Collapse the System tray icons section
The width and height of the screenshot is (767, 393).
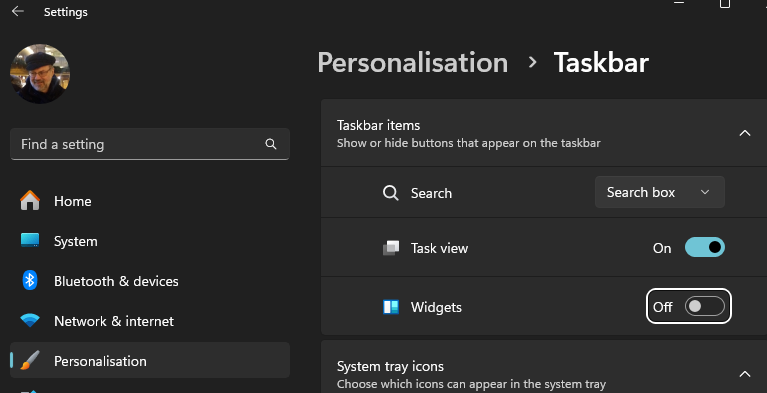744,374
